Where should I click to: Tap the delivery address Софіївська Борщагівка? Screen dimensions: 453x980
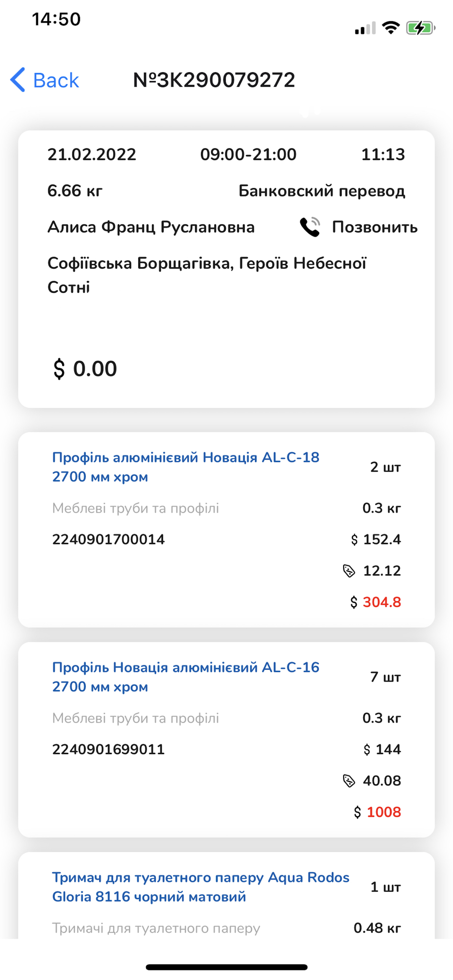[206, 275]
